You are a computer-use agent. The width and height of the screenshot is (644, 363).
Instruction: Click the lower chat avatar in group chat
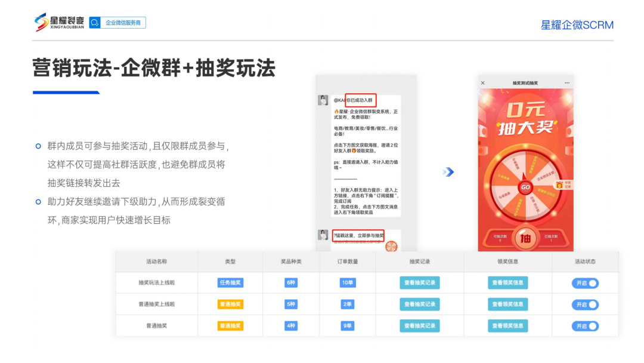[x=323, y=235]
